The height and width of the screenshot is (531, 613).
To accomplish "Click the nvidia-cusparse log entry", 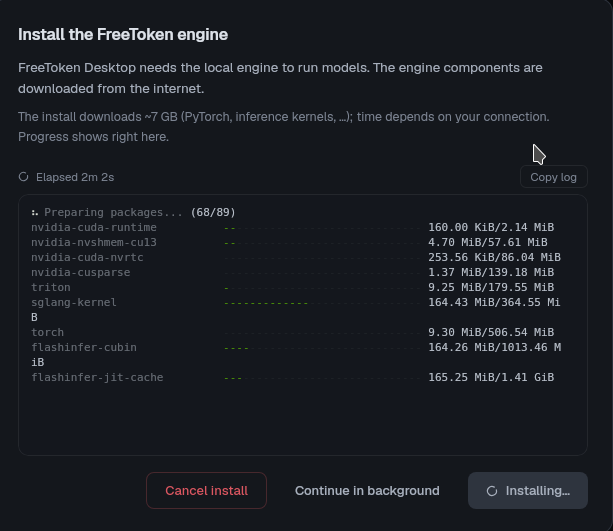I will [292, 272].
